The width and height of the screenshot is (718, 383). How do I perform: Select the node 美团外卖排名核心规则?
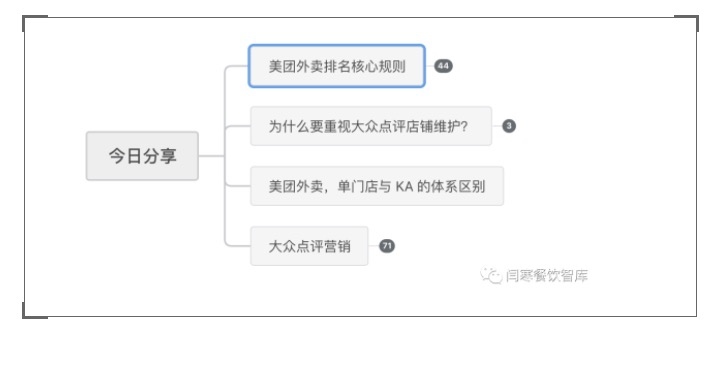(337, 66)
